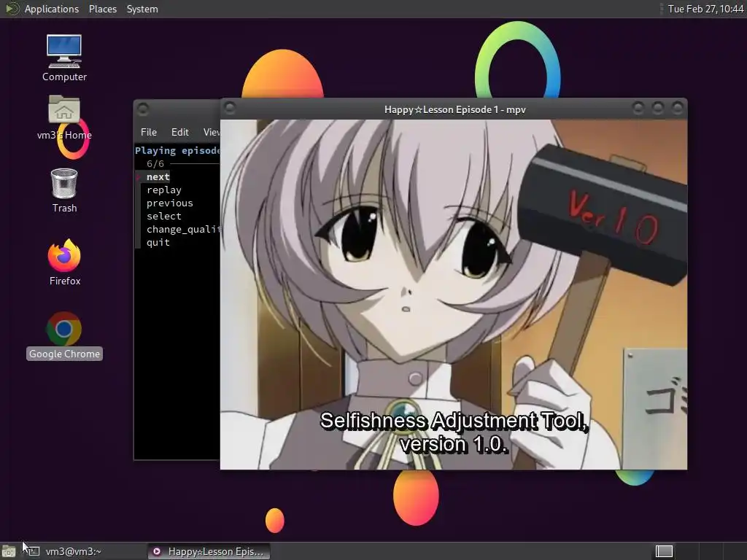
Task: Click the 'replay' option in the terminal
Action: (164, 190)
